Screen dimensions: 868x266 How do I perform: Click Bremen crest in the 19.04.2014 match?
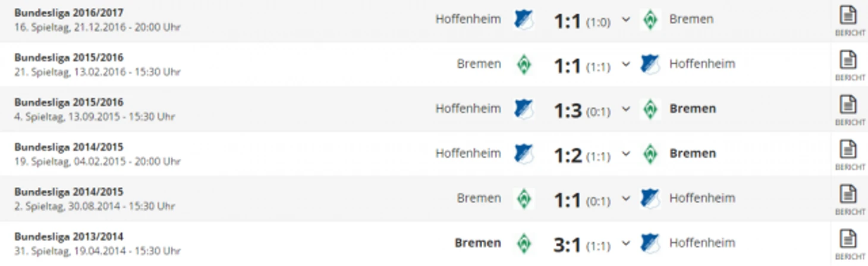pyautogui.click(x=524, y=243)
